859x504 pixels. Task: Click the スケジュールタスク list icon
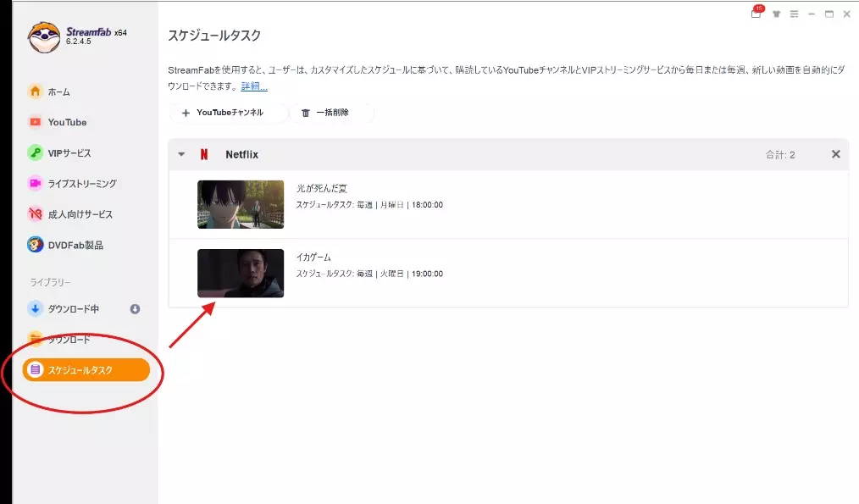click(35, 370)
